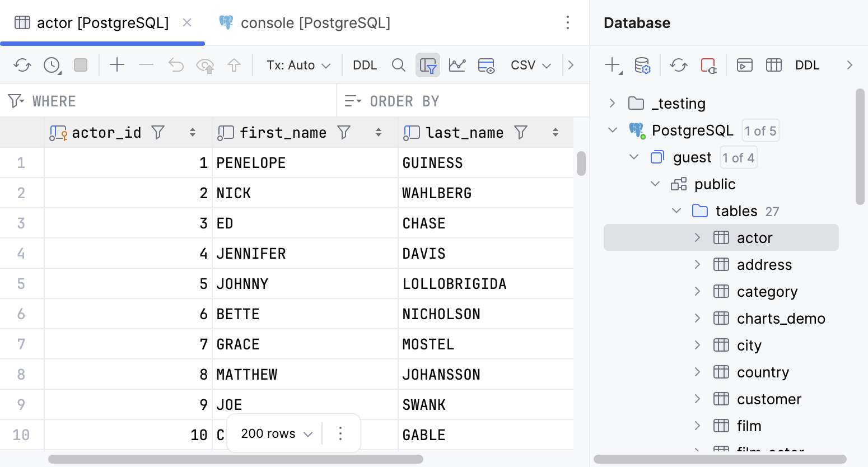Search within the data grid
Viewport: 868px width, 467px height.
pyautogui.click(x=399, y=65)
